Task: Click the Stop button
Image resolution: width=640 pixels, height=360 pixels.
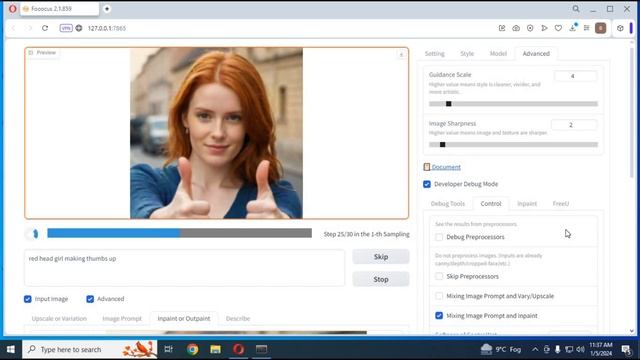Action: point(381,280)
